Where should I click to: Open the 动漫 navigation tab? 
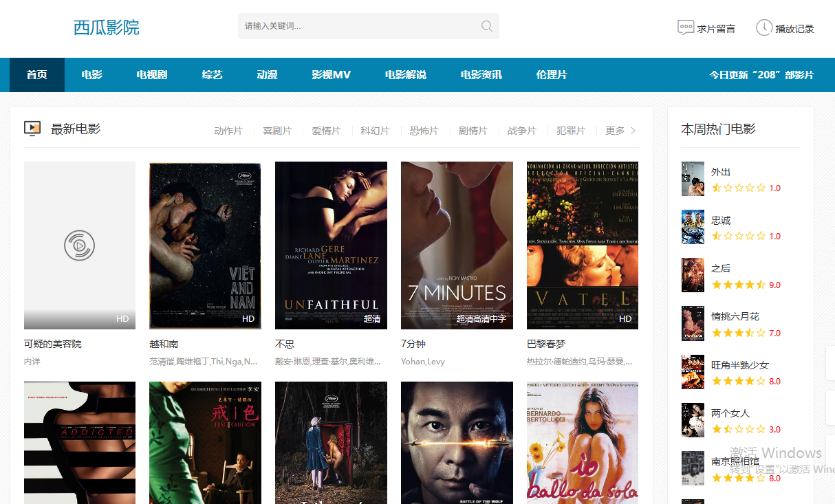point(267,75)
